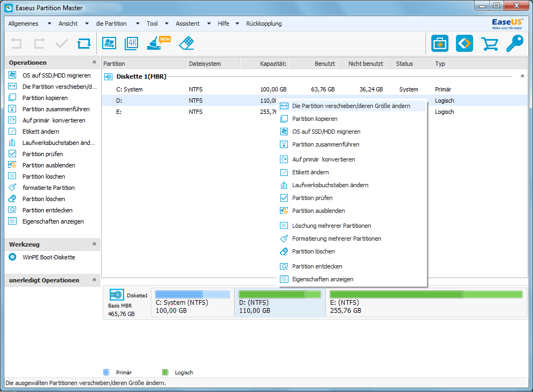Refresh disk info using the toolbar reload icon
This screenshot has height=392, width=533.
84,43
